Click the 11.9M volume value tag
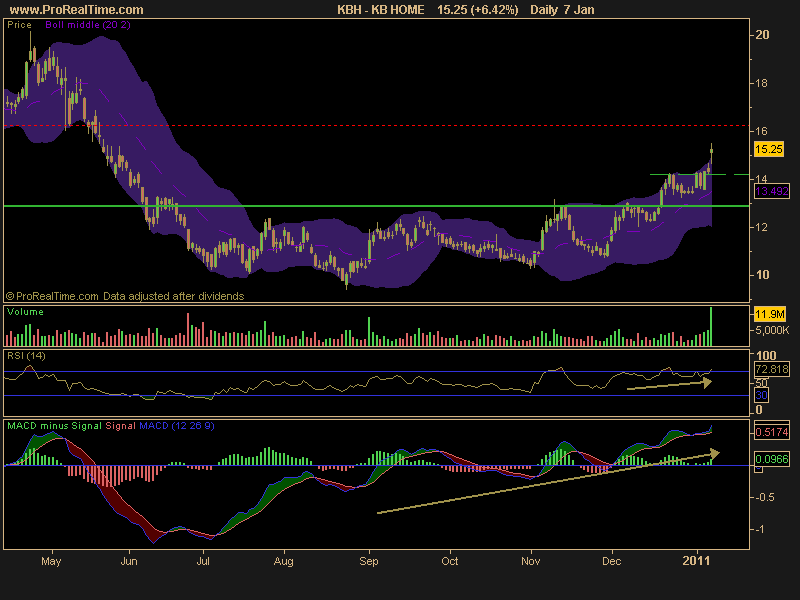This screenshot has width=800, height=600. (769, 314)
